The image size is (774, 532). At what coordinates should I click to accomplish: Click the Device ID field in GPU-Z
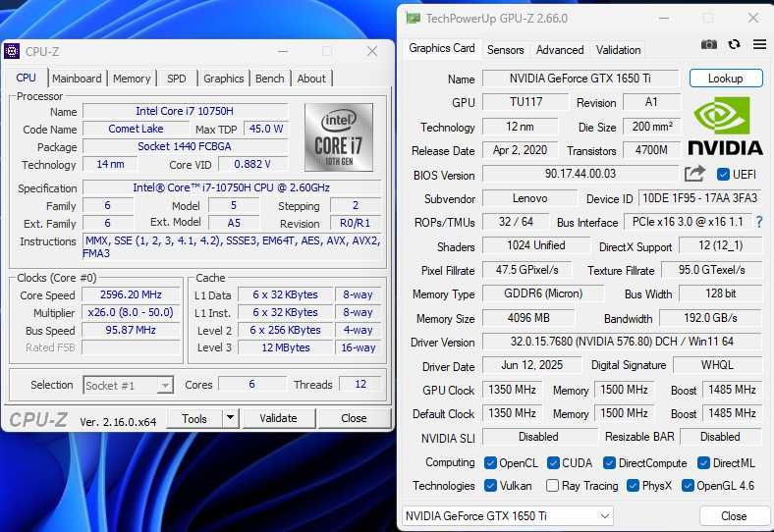click(x=700, y=198)
